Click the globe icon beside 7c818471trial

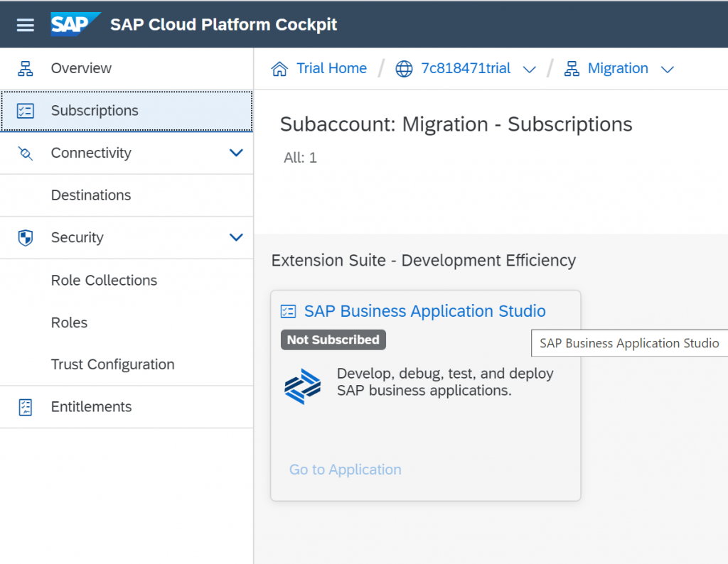point(404,69)
